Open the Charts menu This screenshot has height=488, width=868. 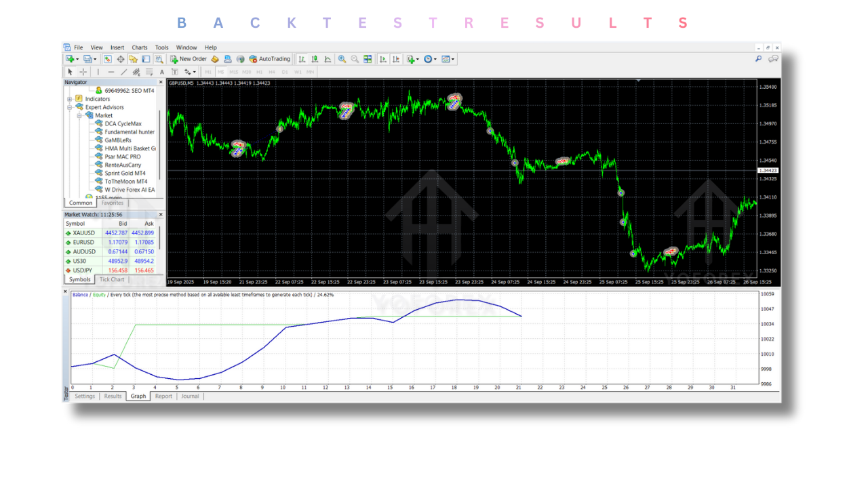click(x=139, y=47)
